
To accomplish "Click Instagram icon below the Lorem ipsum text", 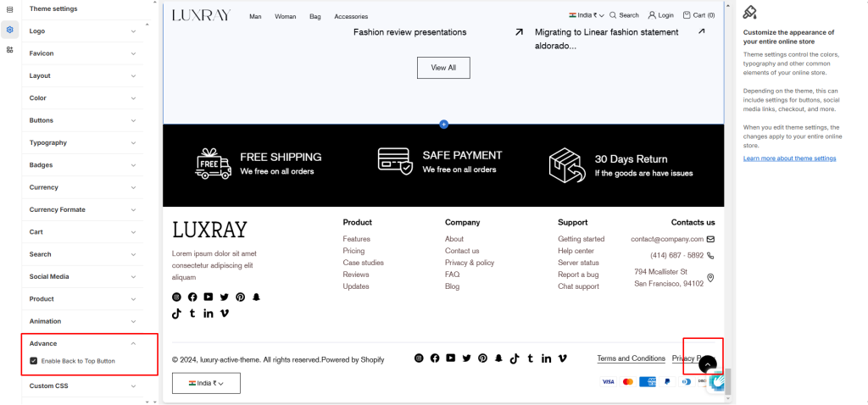I will click(x=176, y=297).
